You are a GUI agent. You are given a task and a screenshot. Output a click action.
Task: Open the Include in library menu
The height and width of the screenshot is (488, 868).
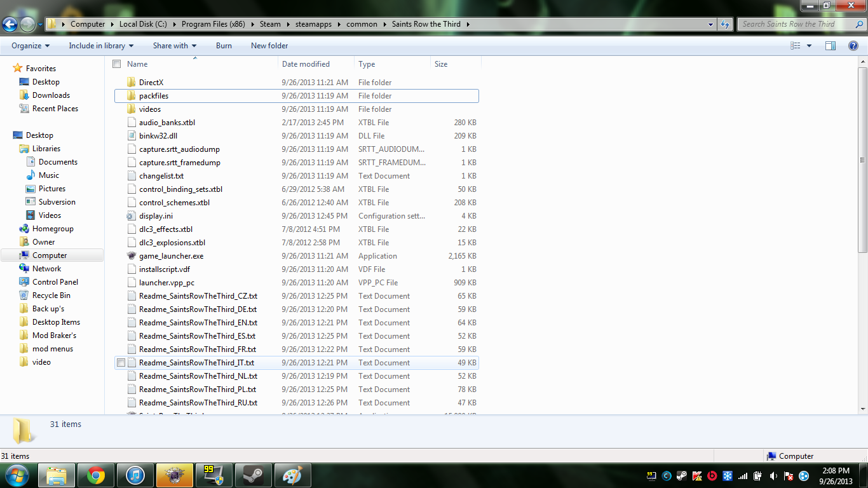pyautogui.click(x=101, y=46)
